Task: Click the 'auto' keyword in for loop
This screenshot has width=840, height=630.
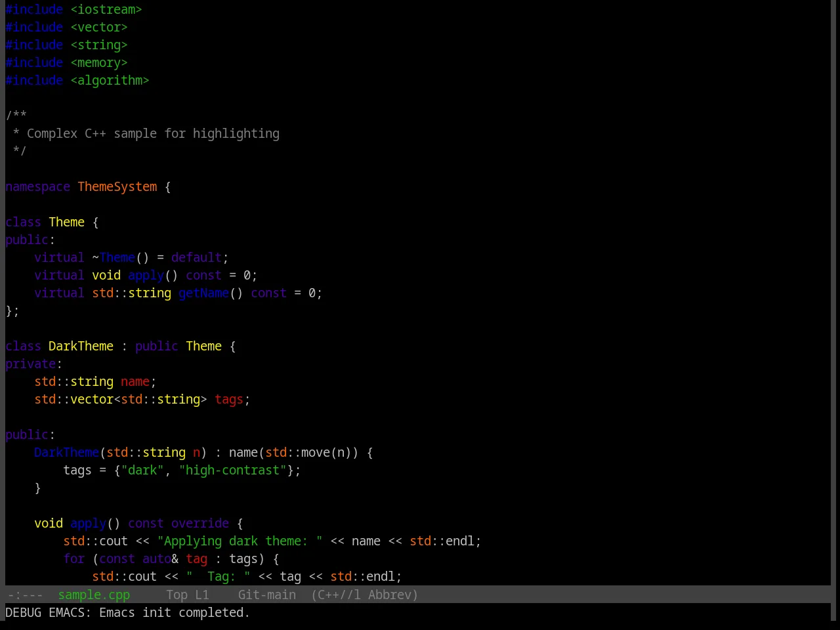Action: click(157, 559)
